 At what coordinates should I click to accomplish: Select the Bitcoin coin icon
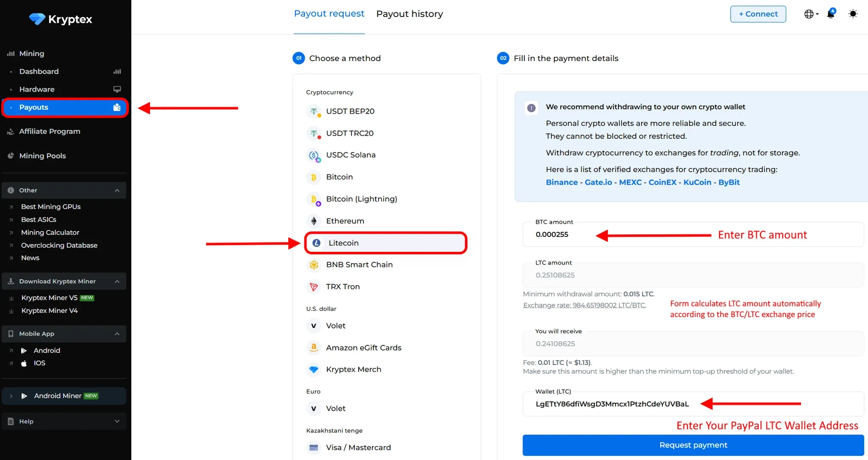point(314,177)
